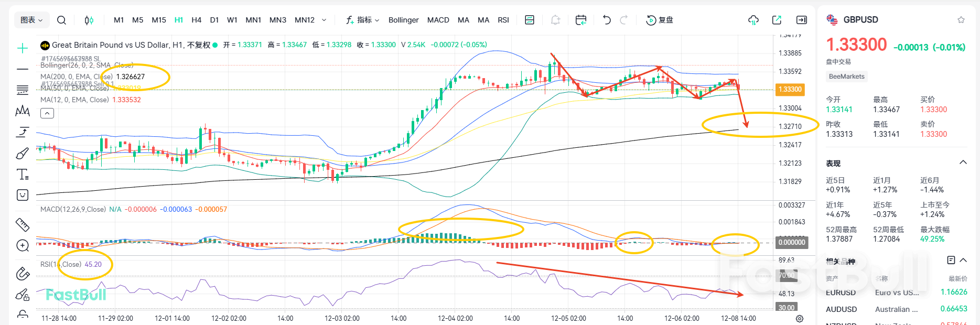This screenshot has width=980, height=325.
Task: Click the Bollinger indicator shortcut
Action: click(403, 20)
